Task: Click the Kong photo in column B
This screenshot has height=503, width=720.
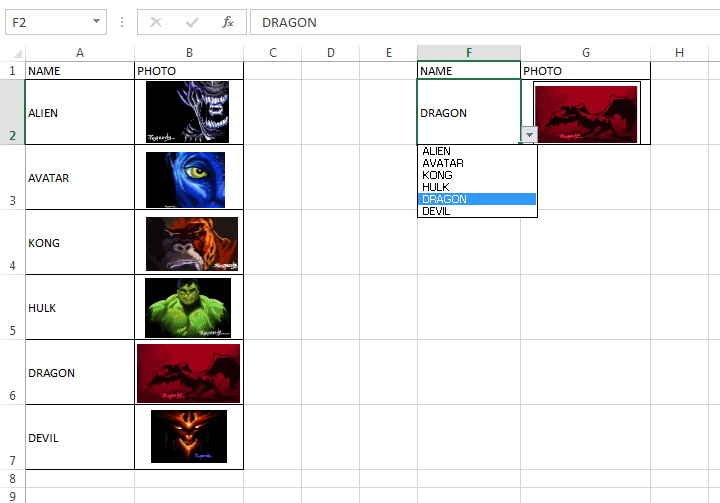Action: [192, 243]
